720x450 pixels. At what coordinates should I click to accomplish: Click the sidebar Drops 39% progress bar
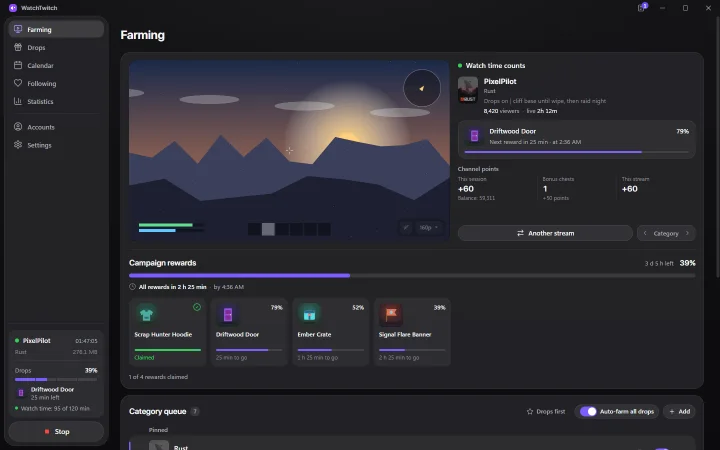point(56,379)
